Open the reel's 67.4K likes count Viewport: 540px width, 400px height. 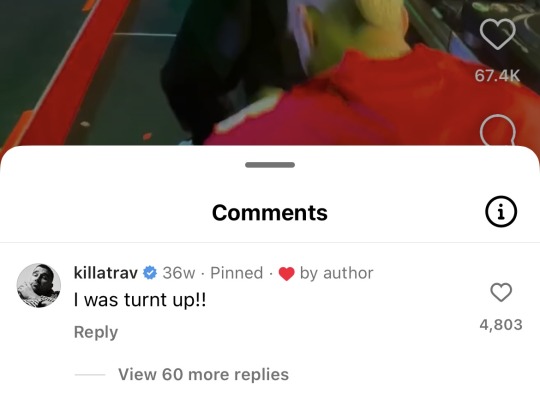[x=497, y=76]
